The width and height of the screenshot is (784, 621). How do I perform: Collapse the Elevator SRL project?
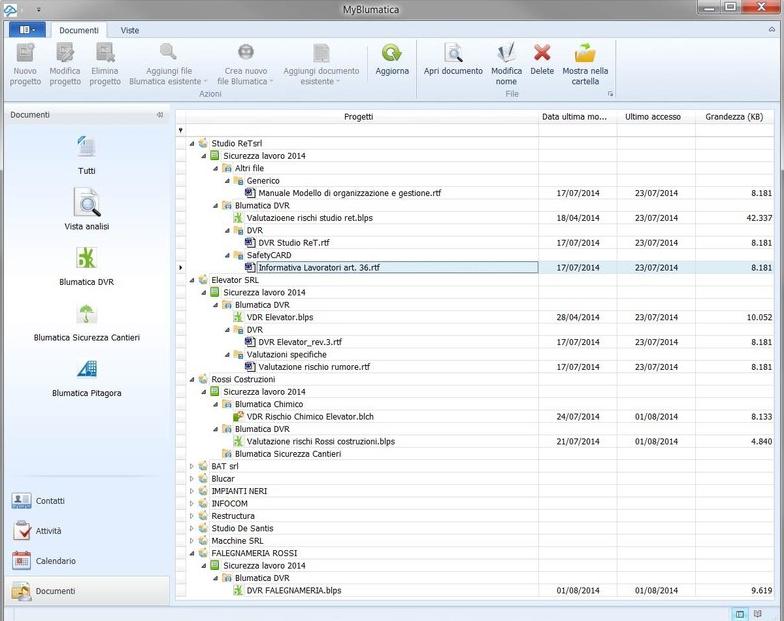coord(193,281)
